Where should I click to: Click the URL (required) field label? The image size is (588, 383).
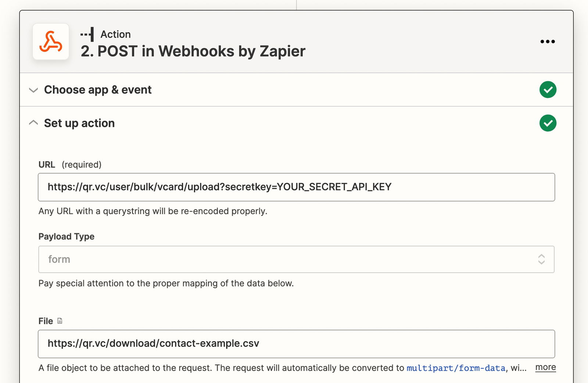coord(70,164)
